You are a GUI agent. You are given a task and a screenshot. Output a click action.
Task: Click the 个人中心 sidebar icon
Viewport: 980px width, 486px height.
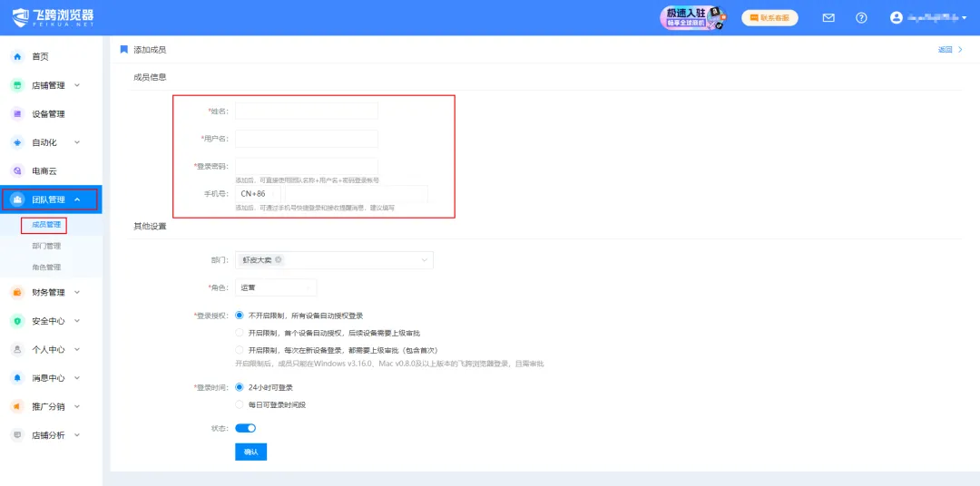click(x=18, y=350)
